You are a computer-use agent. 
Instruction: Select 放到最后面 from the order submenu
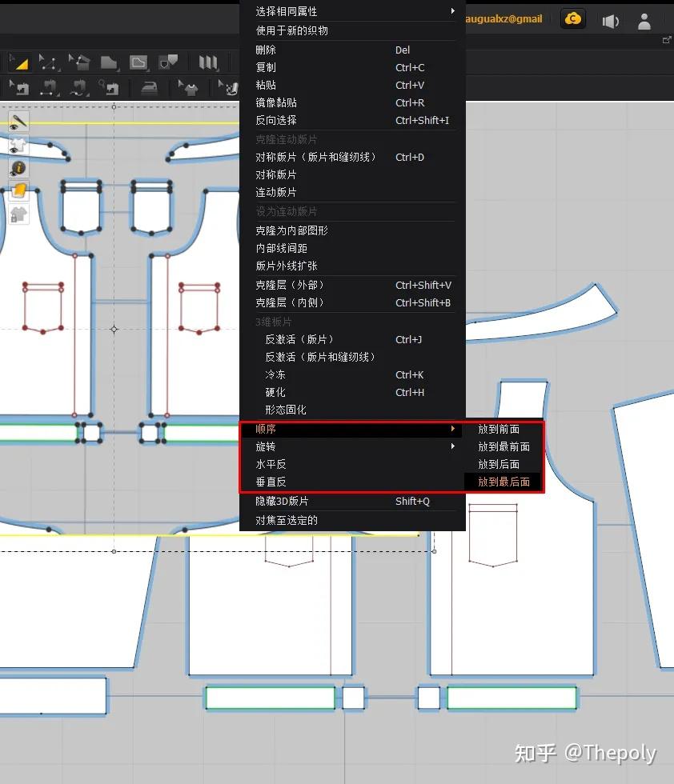point(503,482)
